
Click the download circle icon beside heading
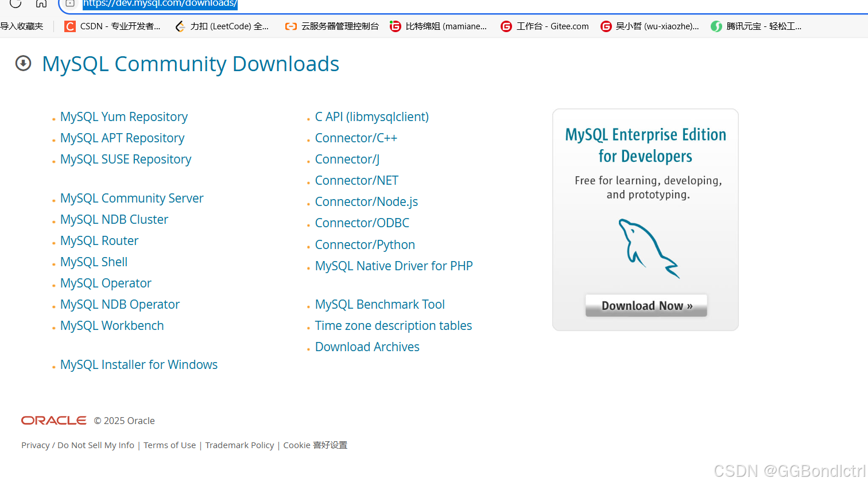(23, 63)
